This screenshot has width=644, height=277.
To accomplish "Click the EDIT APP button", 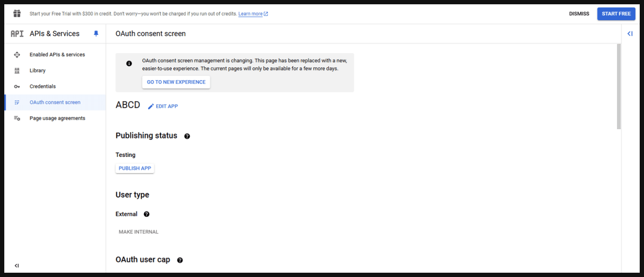I will point(163,106).
